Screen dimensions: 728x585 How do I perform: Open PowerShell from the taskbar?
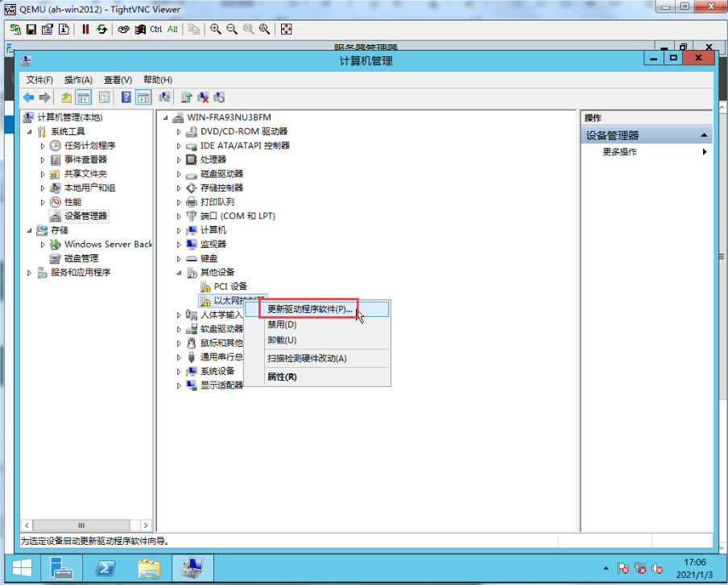coord(105,568)
